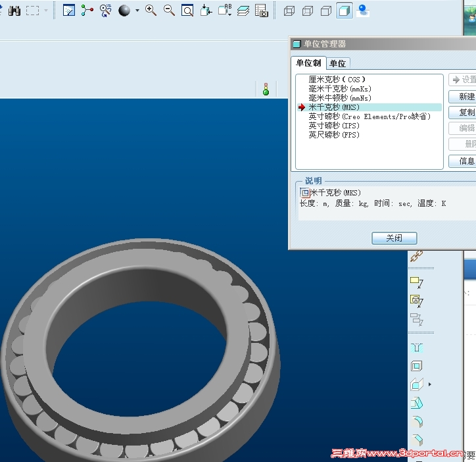Click the 编辑 edit button

pos(462,128)
